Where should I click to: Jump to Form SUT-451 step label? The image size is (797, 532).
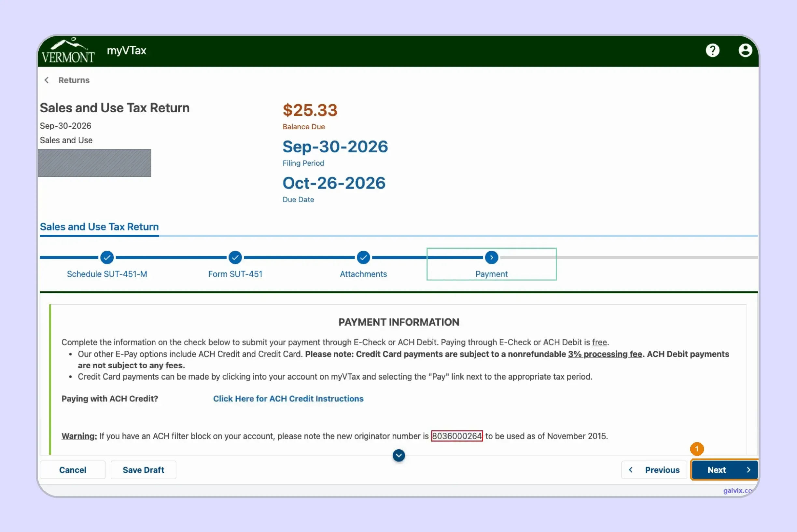(235, 274)
